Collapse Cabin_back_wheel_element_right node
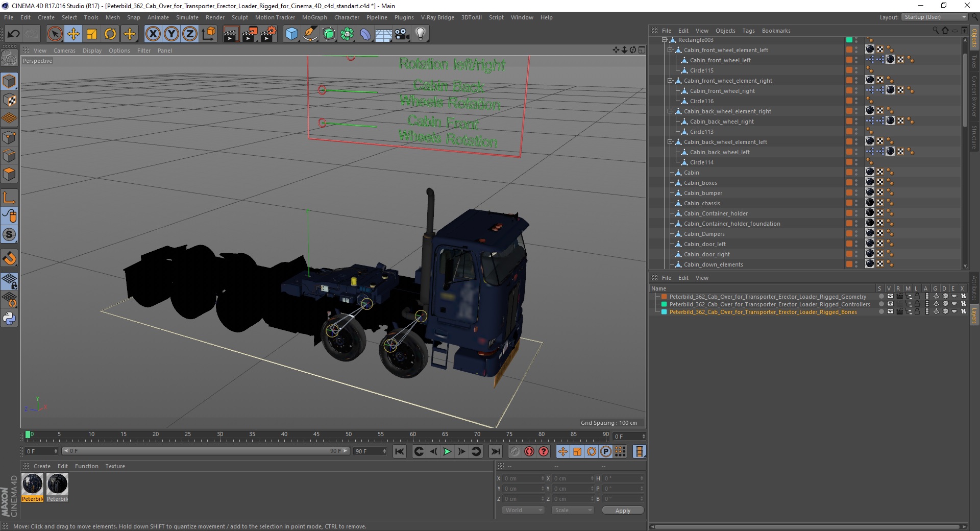980x531 pixels. point(670,111)
